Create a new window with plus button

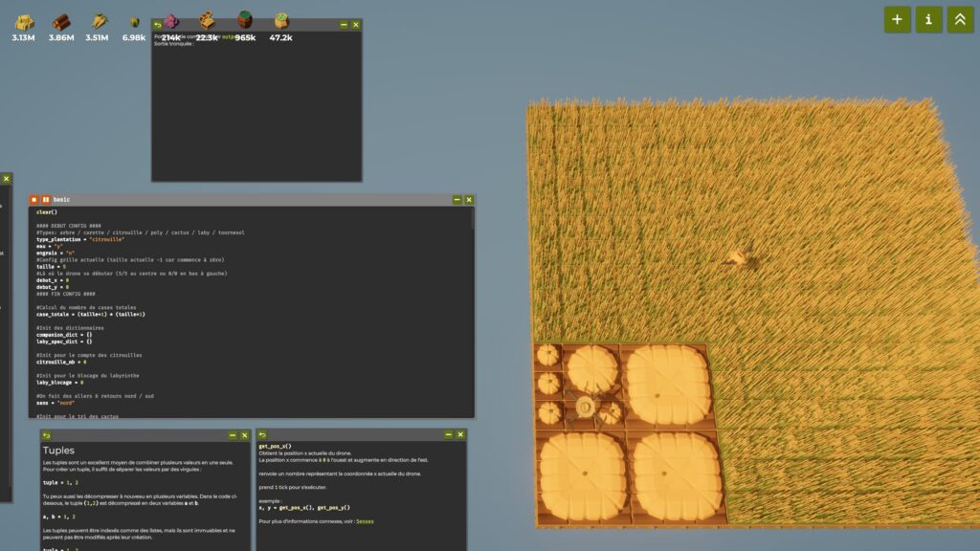pyautogui.click(x=897, y=19)
